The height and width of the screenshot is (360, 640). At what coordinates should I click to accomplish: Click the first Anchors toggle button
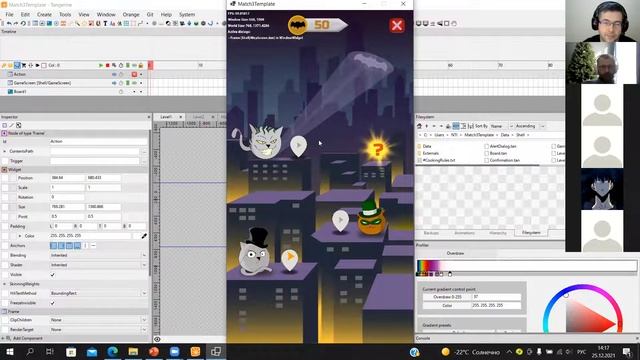[x=53, y=246]
